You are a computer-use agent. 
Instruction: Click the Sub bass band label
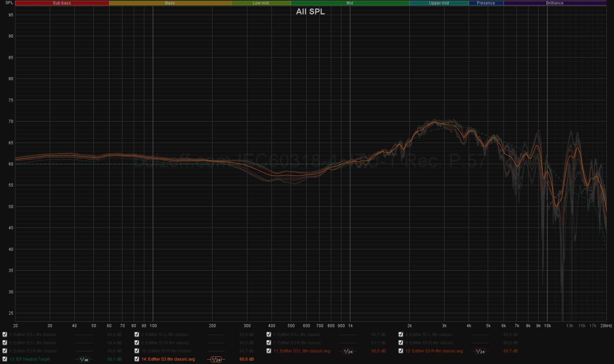point(62,3)
